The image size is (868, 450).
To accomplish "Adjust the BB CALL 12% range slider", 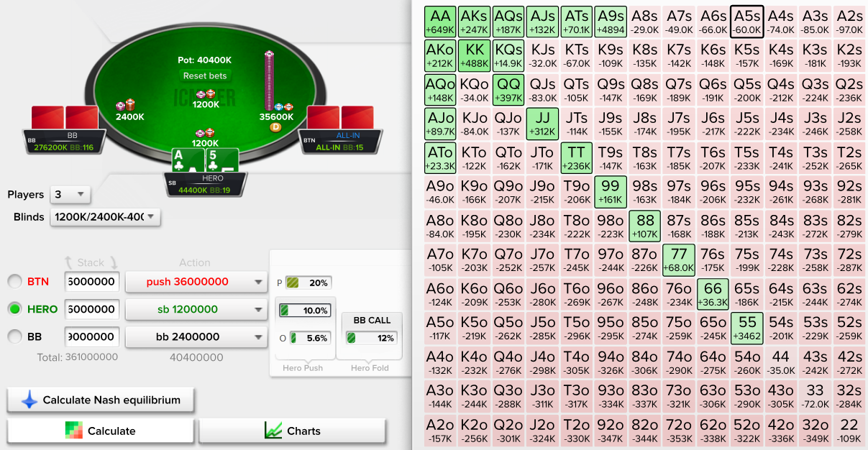I will point(370,337).
